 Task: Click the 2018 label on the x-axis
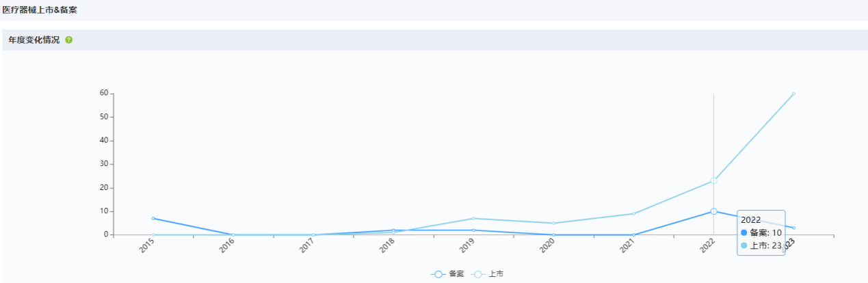point(387,246)
